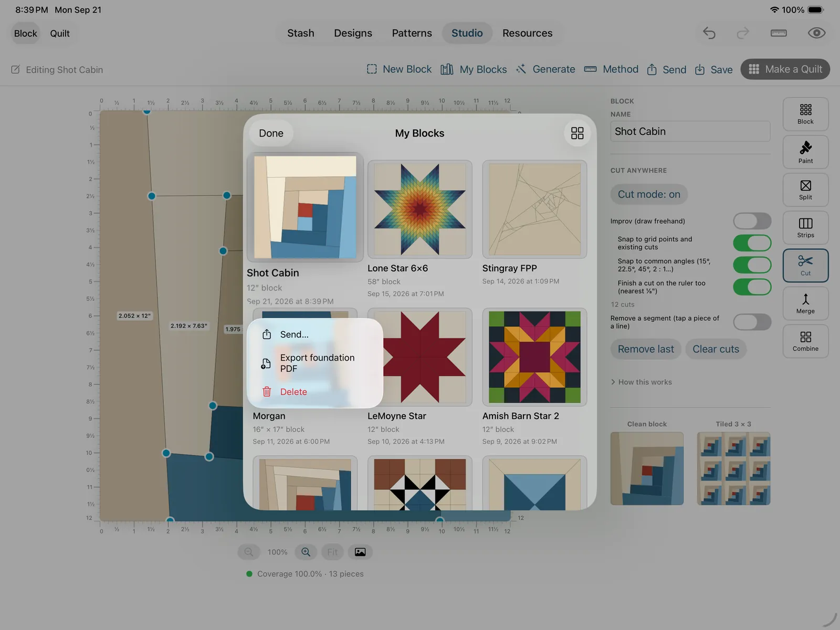Click the 2.052 × 12" dimension label
The image size is (840, 630).
pos(134,316)
